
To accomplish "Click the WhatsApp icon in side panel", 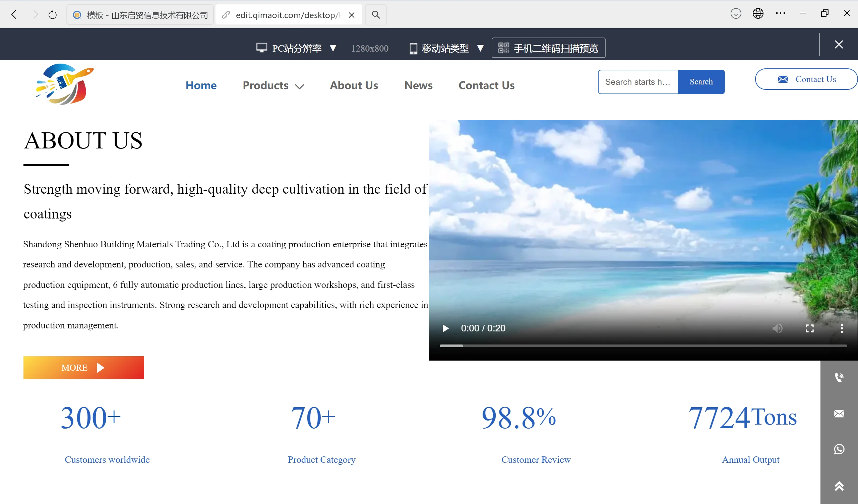I will [x=839, y=449].
